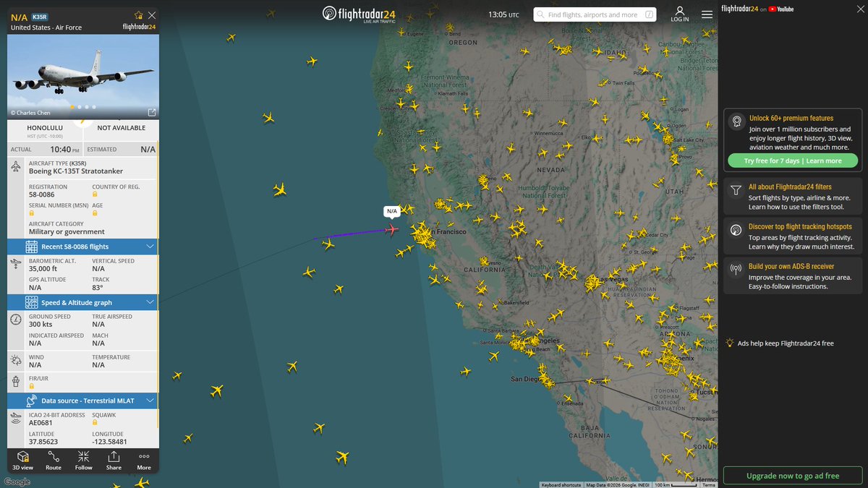Click Try free for 7 days button
The image size is (868, 488).
(x=792, y=160)
